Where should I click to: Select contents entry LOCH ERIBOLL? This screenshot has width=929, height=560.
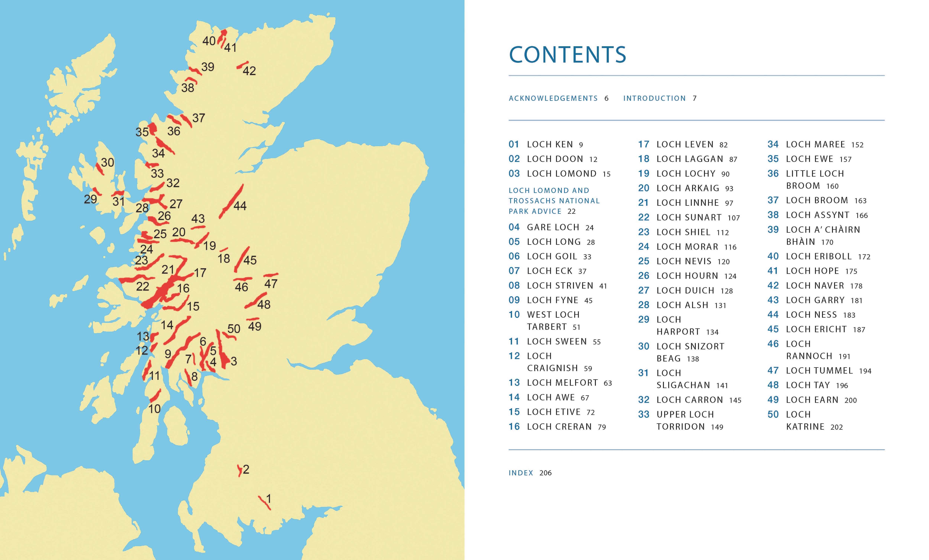819,257
